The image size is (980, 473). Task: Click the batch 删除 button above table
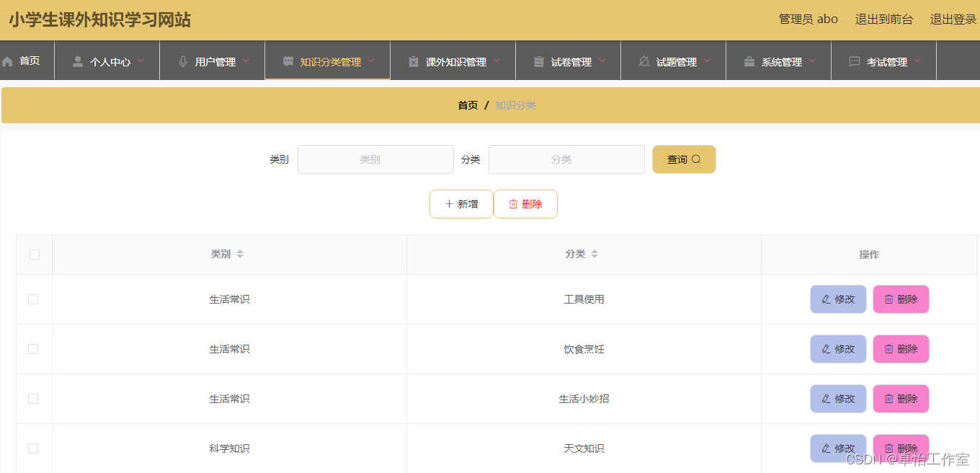pos(525,204)
